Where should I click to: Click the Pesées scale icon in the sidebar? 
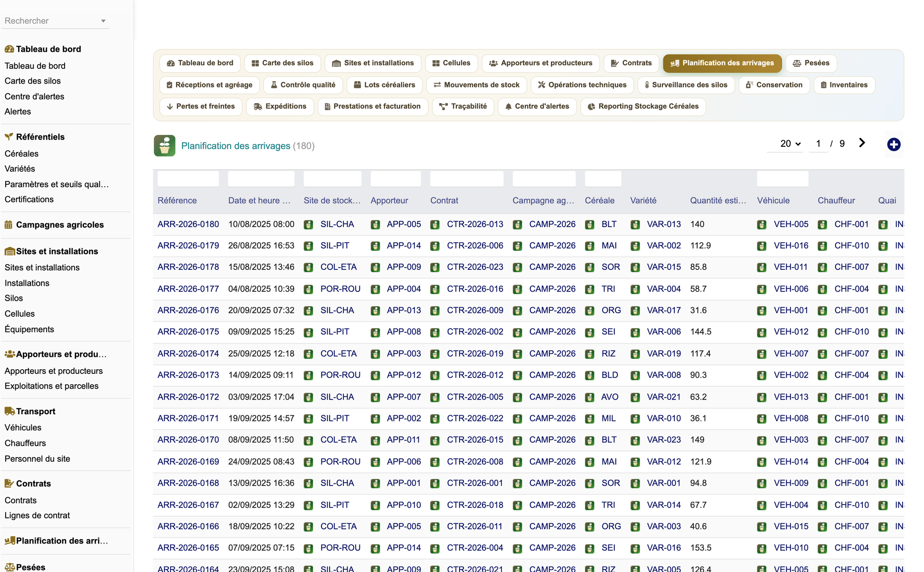pyautogui.click(x=9, y=567)
